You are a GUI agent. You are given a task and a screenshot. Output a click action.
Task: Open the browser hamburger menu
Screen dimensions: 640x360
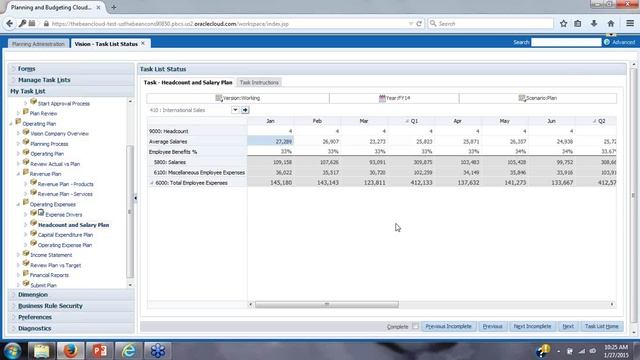[x=630, y=24]
